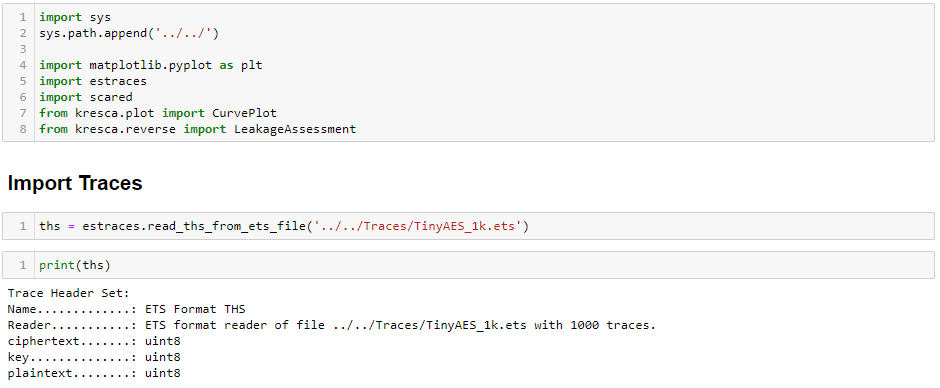Viewport: 940px width, 388px height.
Task: Click the CurvePlot import line
Action: (158, 113)
